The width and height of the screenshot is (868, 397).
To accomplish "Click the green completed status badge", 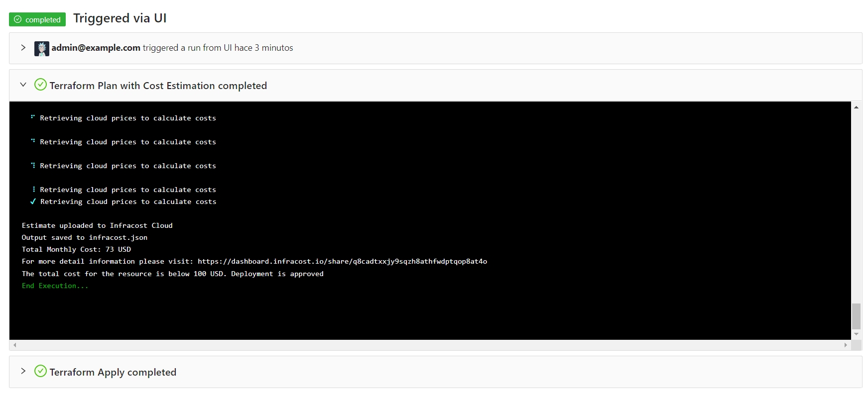I will point(37,19).
